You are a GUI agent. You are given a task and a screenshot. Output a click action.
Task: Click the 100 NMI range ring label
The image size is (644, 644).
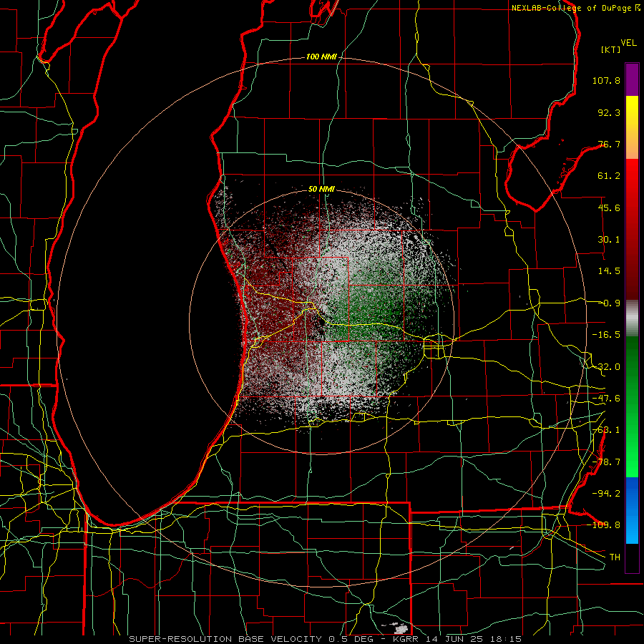[321, 57]
